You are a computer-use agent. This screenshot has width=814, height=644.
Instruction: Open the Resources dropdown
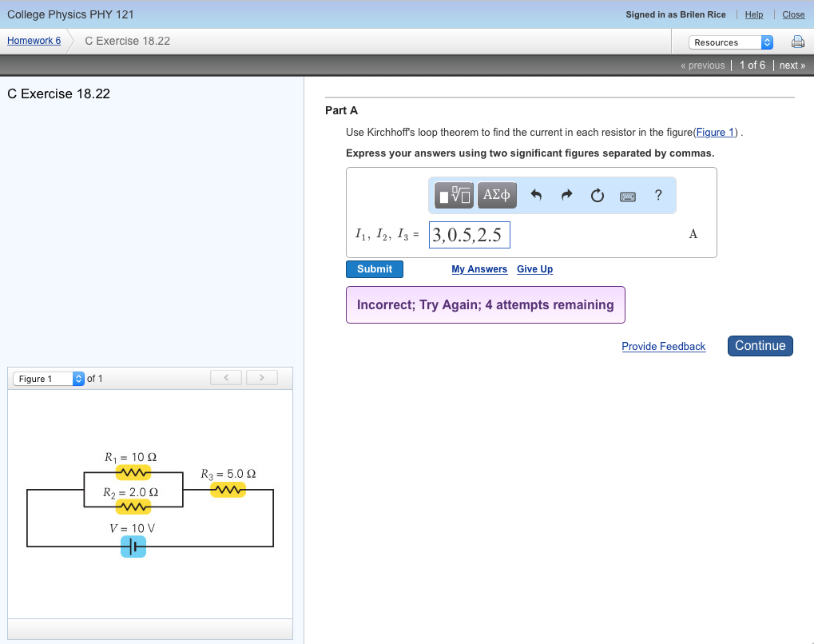pos(731,42)
